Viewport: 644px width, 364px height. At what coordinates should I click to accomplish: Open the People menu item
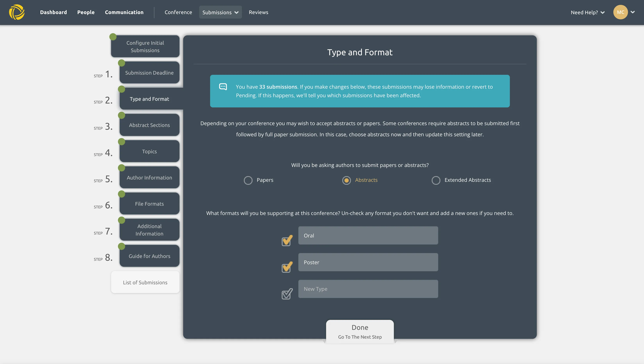86,12
